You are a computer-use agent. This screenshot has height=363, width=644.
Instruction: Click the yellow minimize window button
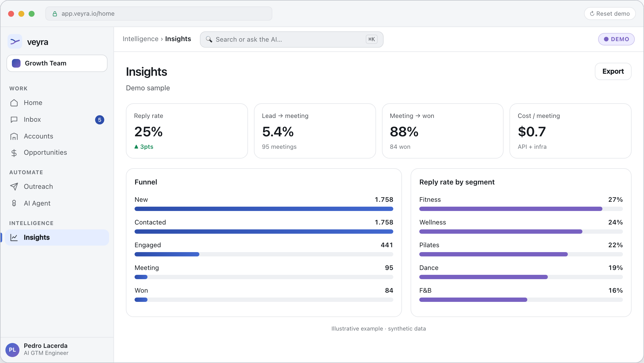point(21,14)
